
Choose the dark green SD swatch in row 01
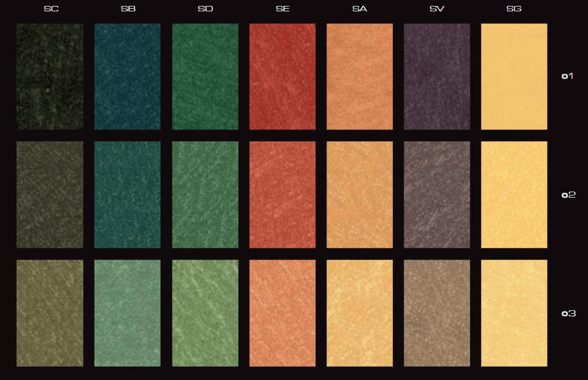pos(205,76)
